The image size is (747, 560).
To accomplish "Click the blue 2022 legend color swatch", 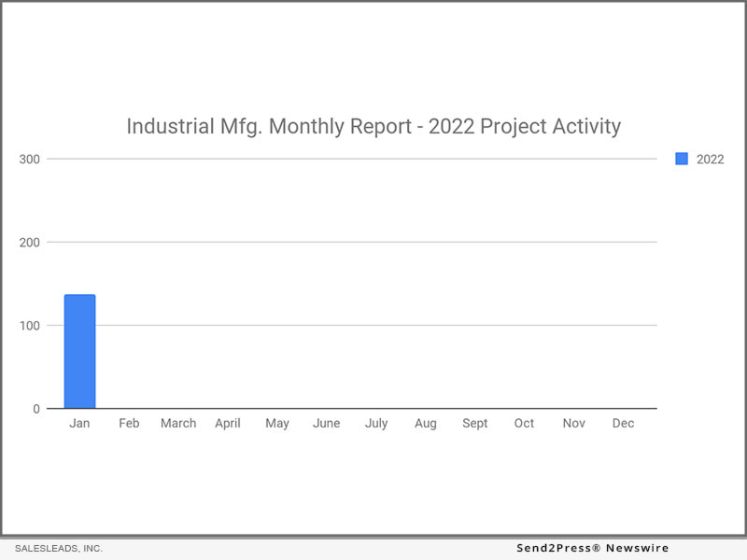I will 682,160.
